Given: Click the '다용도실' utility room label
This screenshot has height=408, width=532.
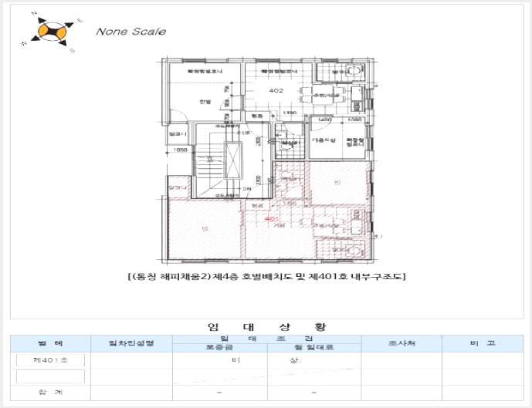Looking at the screenshot, I should click(324, 140).
